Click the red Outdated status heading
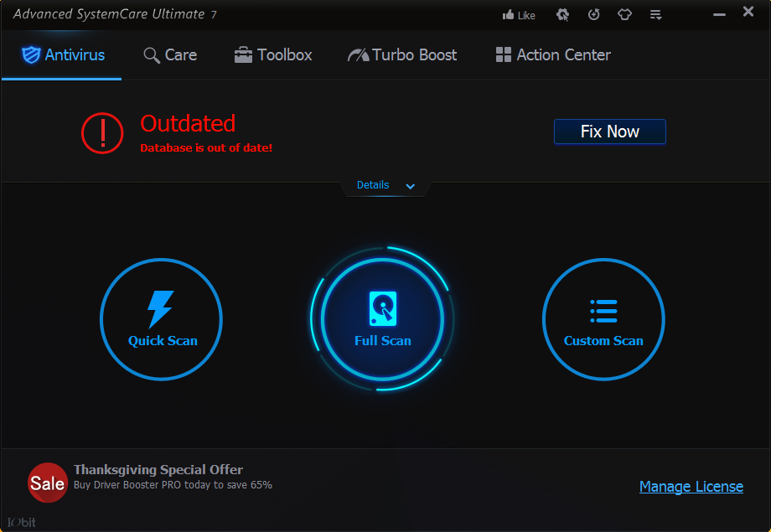The height and width of the screenshot is (532, 771). click(188, 123)
